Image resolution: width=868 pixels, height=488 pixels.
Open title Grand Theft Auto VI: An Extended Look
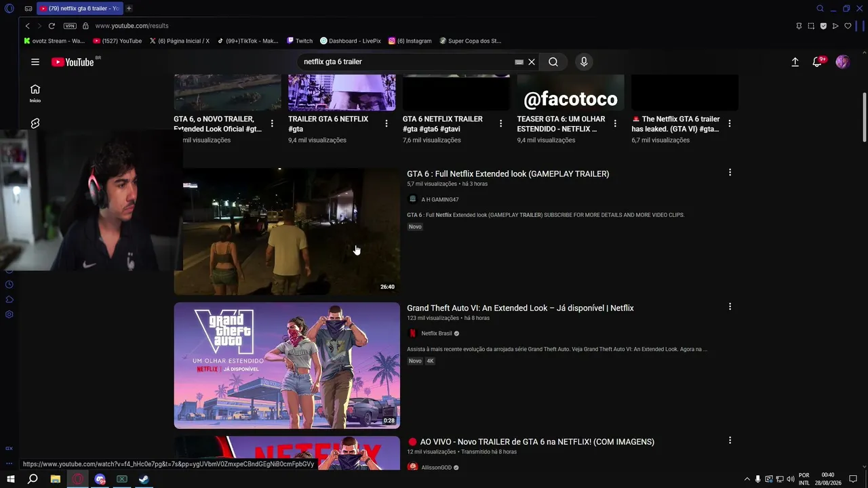pos(520,308)
